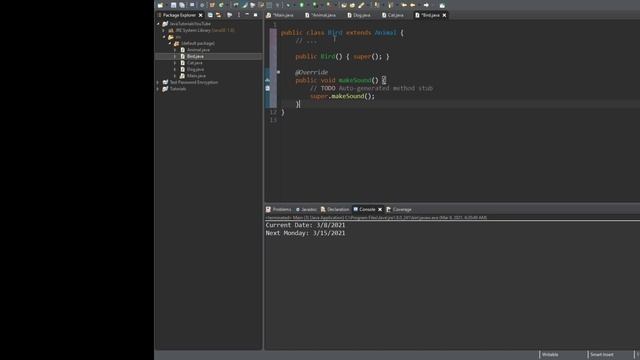Collapse the JavaTutorialsYouTube project node
The height and width of the screenshot is (360, 640).
click(x=158, y=24)
